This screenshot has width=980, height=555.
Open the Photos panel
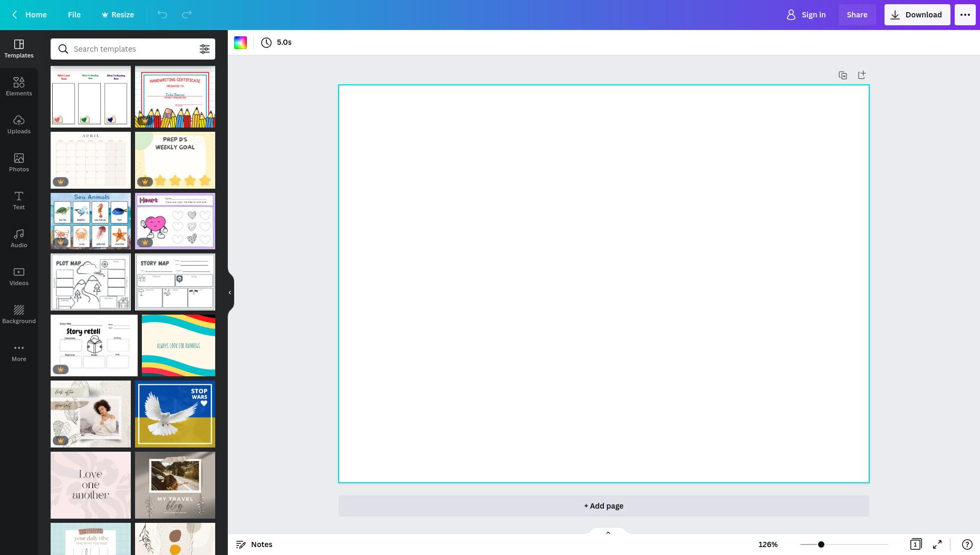(x=19, y=162)
